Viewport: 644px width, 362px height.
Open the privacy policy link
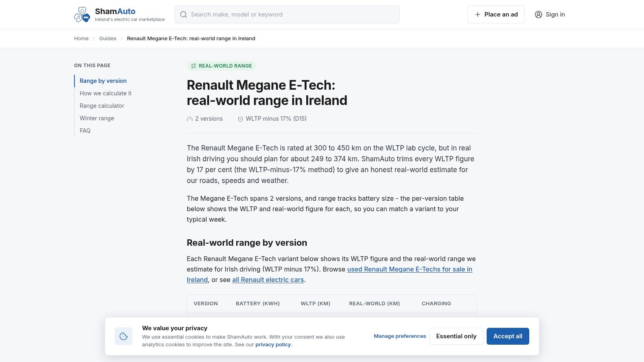point(273,345)
